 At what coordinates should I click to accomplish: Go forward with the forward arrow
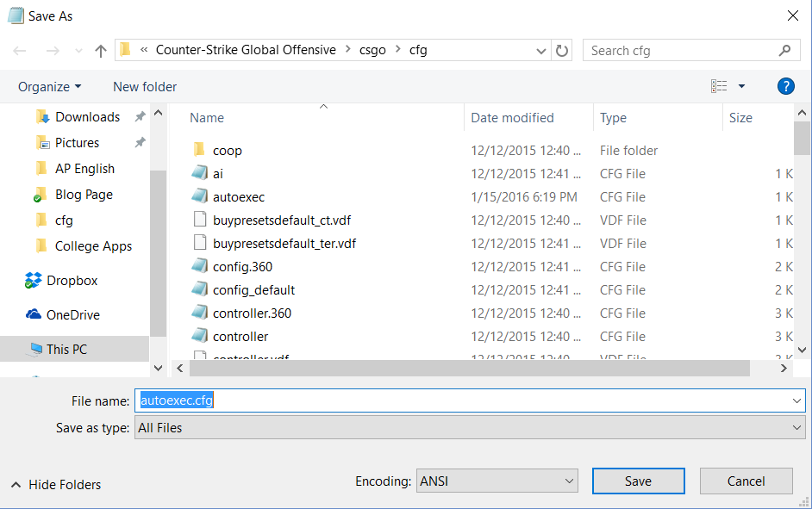(53, 51)
